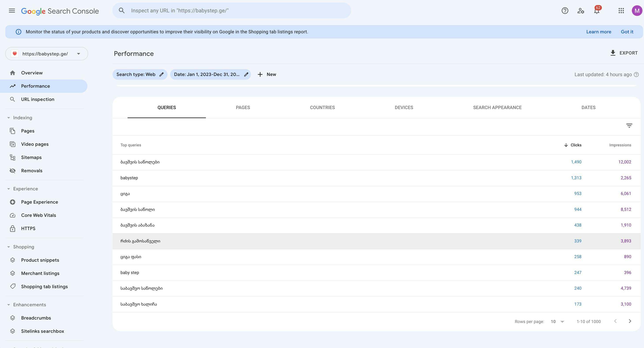Image resolution: width=644 pixels, height=348 pixels.
Task: Open the Removals section
Action: pyautogui.click(x=32, y=170)
